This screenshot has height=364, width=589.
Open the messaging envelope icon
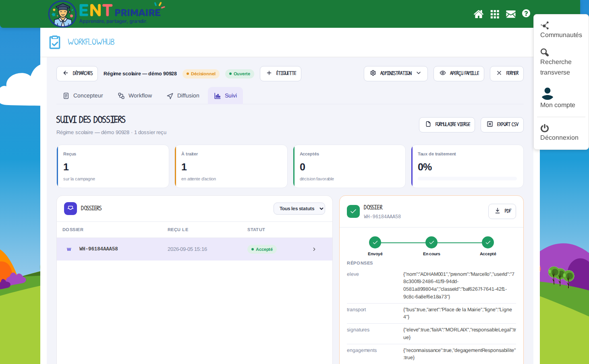tap(511, 14)
